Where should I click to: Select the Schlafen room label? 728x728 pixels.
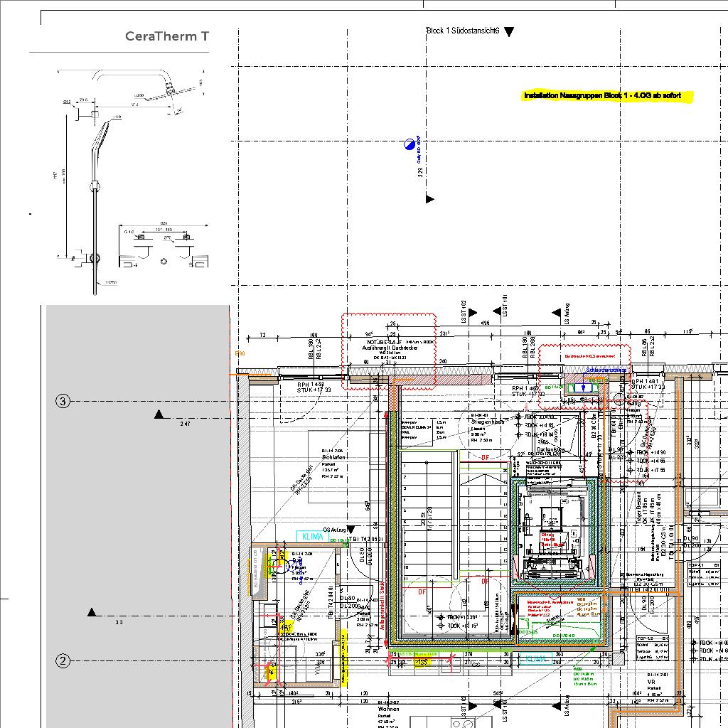pos(333,457)
